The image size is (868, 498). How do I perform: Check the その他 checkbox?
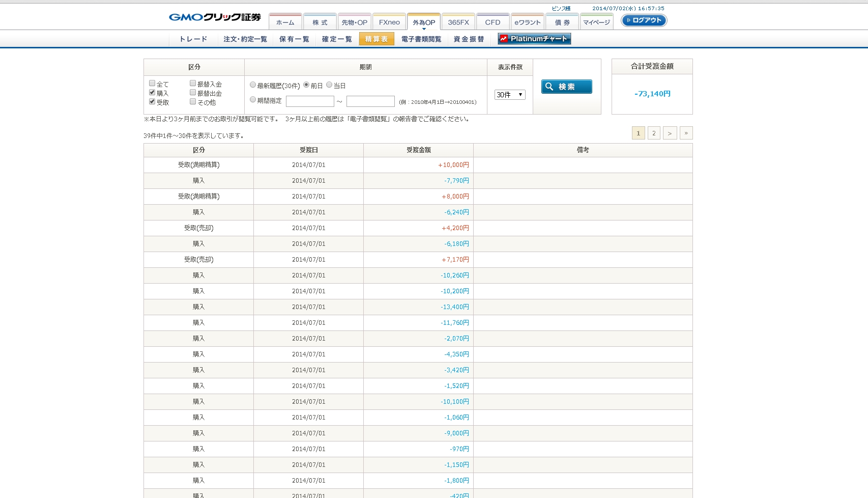(x=193, y=102)
